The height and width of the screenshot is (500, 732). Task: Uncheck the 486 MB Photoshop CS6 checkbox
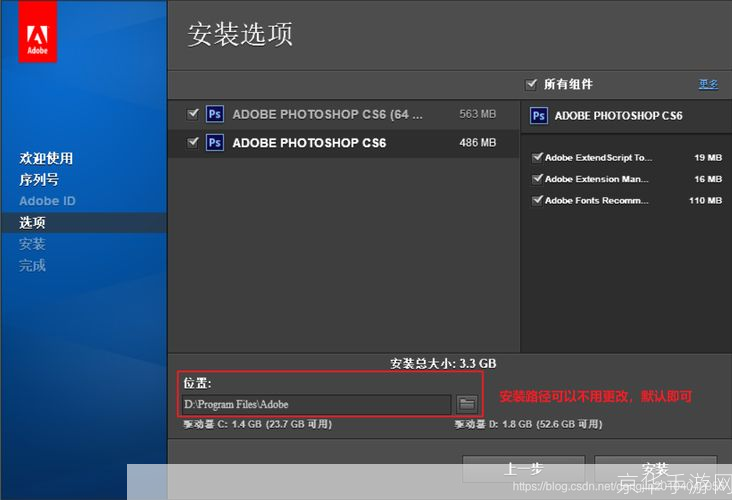coord(192,142)
